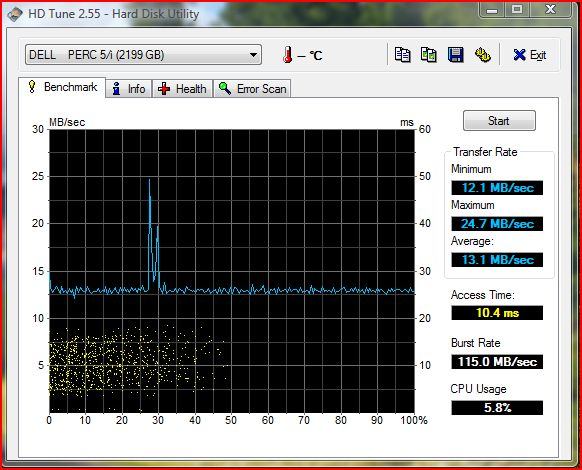Click the red thermometer temperature icon
The height and width of the screenshot is (470, 582).
(x=287, y=55)
